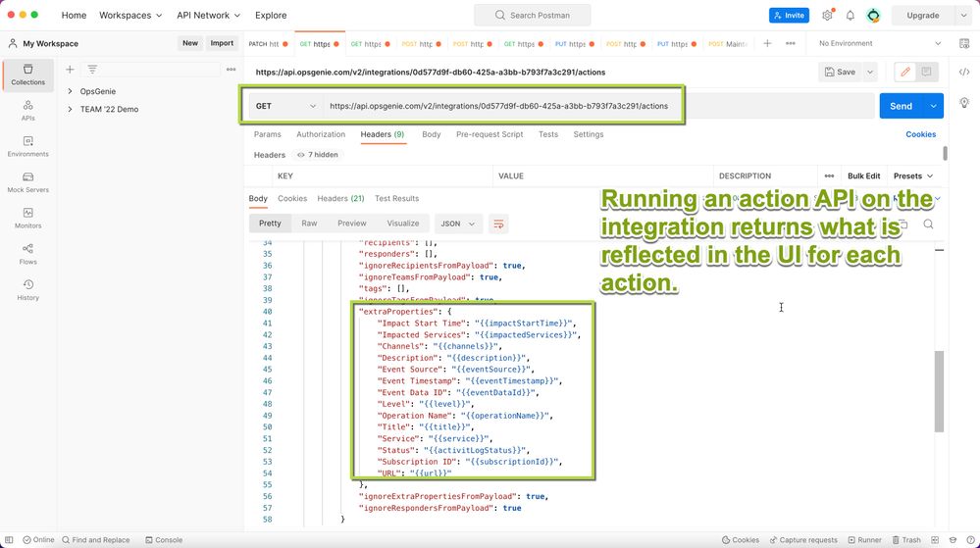Open the comments icon beside Save
The image size is (980, 548).
pyautogui.click(x=926, y=72)
